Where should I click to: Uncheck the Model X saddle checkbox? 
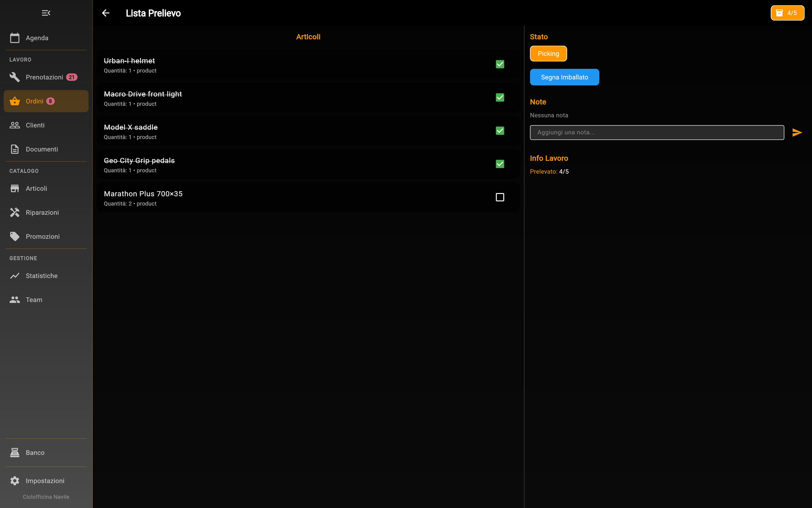tap(500, 131)
